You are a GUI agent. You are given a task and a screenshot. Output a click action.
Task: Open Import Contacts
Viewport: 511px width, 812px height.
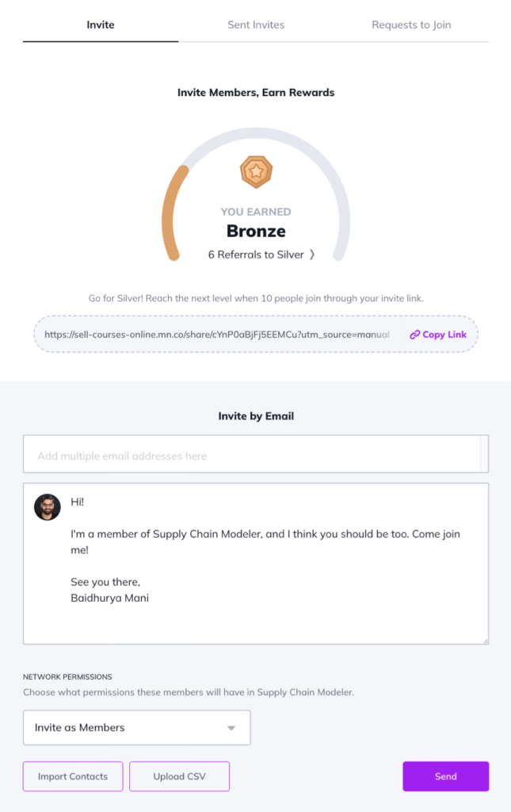73,776
